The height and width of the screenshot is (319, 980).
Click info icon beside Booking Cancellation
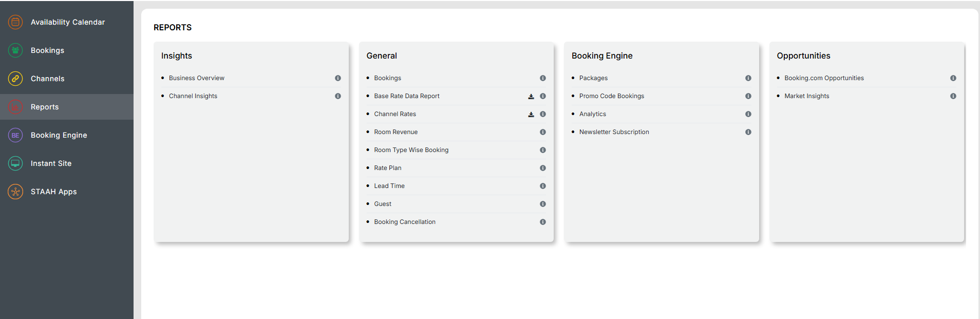pyautogui.click(x=543, y=222)
